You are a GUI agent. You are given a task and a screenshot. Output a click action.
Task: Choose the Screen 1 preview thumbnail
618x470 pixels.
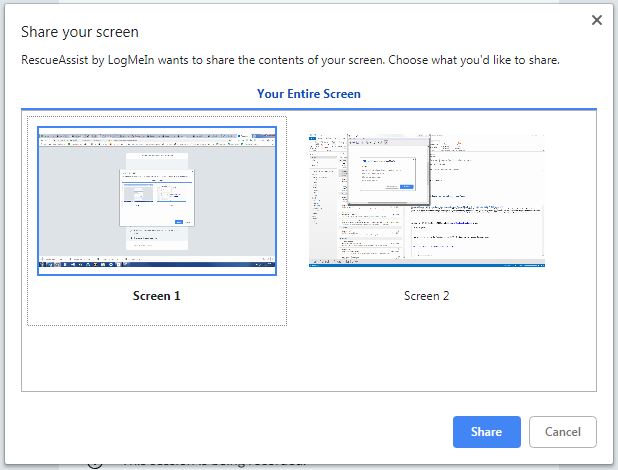click(x=157, y=200)
